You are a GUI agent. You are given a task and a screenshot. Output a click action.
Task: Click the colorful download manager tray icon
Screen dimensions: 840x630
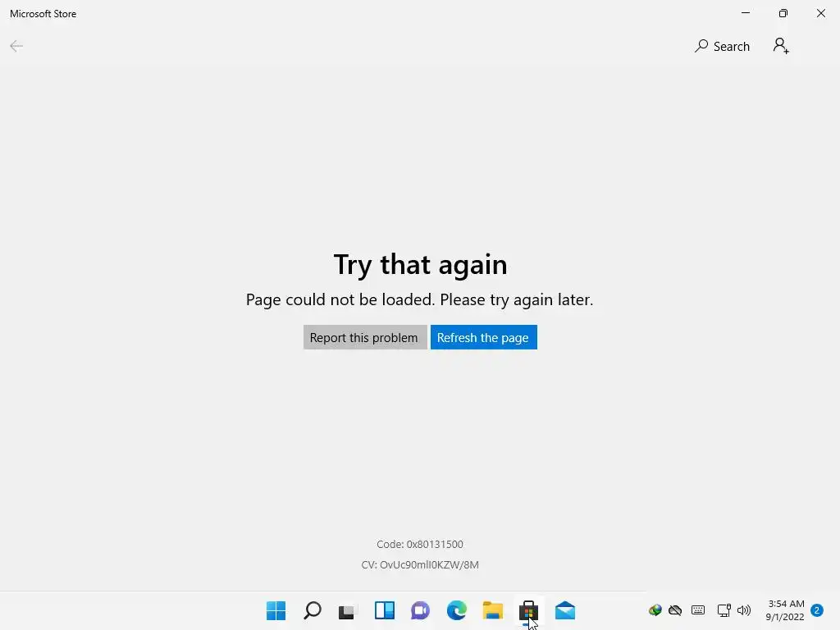click(x=655, y=610)
